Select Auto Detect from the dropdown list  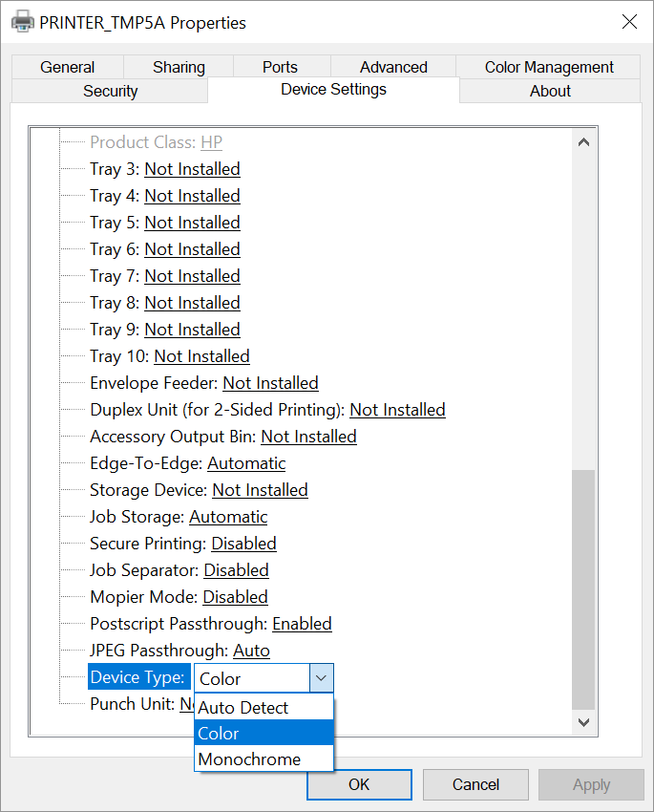pyautogui.click(x=243, y=708)
